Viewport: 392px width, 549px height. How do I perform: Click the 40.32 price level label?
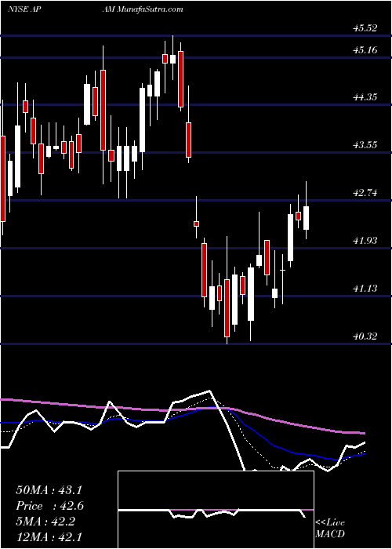365,336
